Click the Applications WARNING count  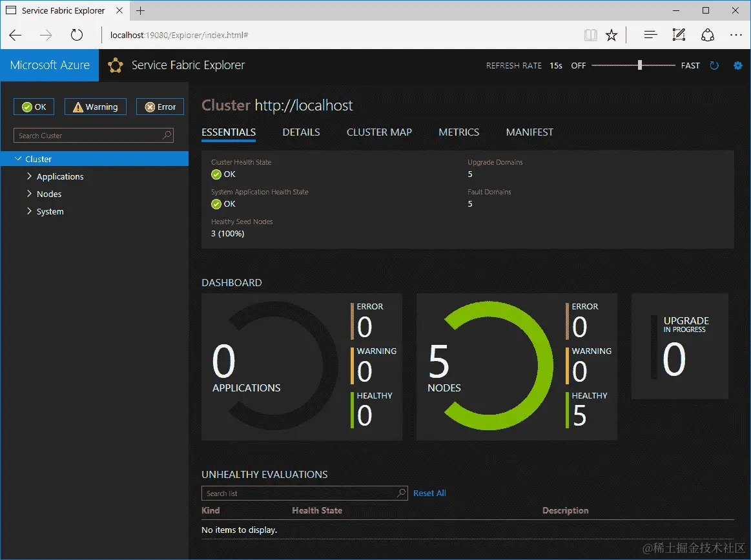[364, 371]
